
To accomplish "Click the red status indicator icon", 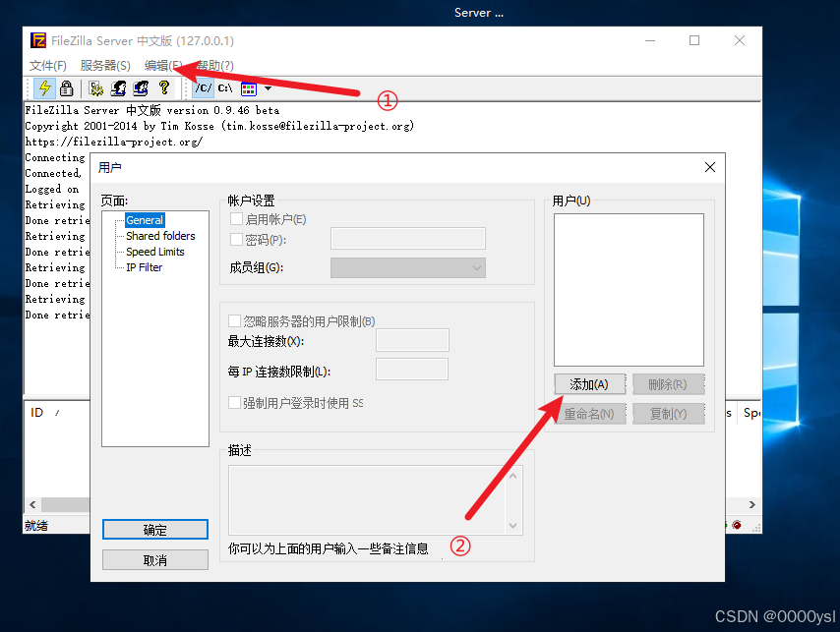I will click(737, 525).
